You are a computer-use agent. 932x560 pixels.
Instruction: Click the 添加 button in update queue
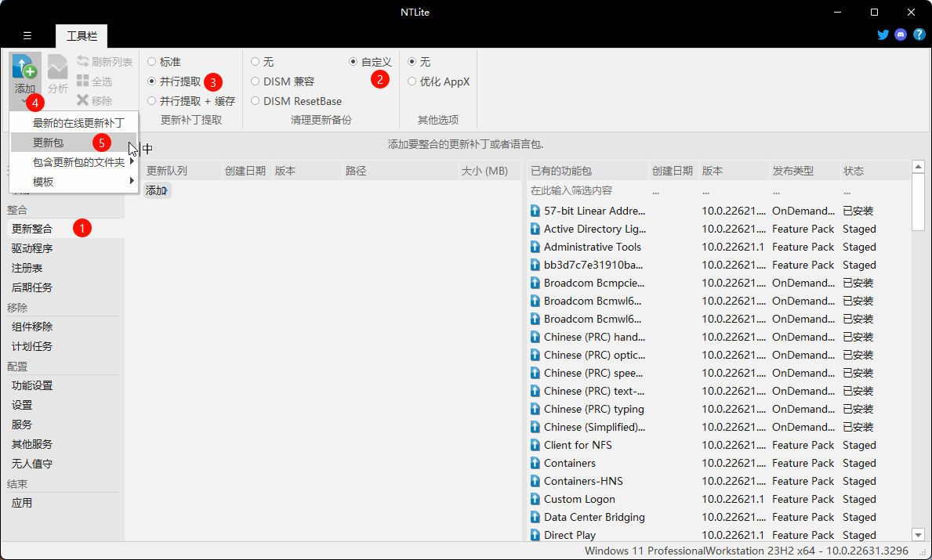[x=157, y=190]
